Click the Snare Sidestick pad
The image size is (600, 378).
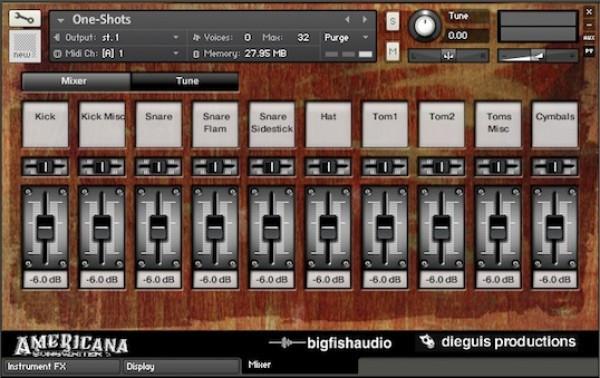pos(272,124)
